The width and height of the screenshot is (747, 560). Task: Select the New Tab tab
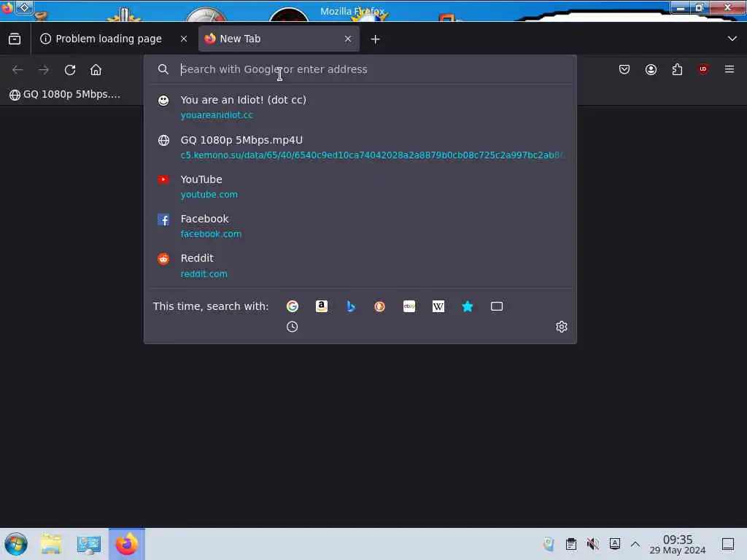tap(279, 39)
